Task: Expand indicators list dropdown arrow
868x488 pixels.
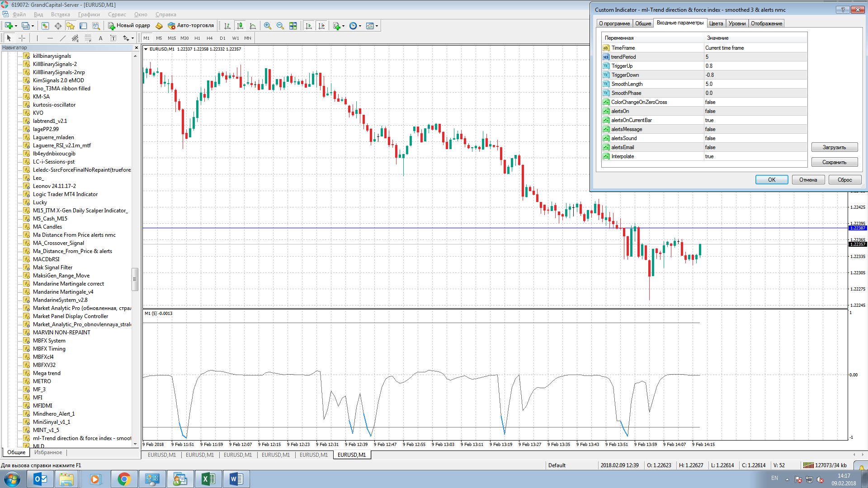Action: click(x=343, y=26)
